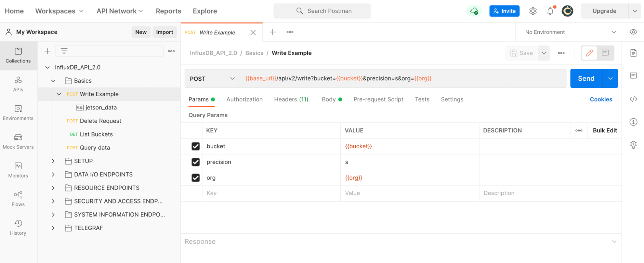Open the Flows sidebar panel
The width and height of the screenshot is (644, 263).
tap(18, 199)
